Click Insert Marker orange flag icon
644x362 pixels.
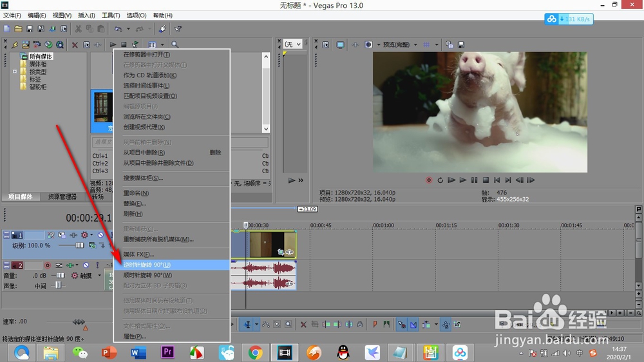[375, 325]
